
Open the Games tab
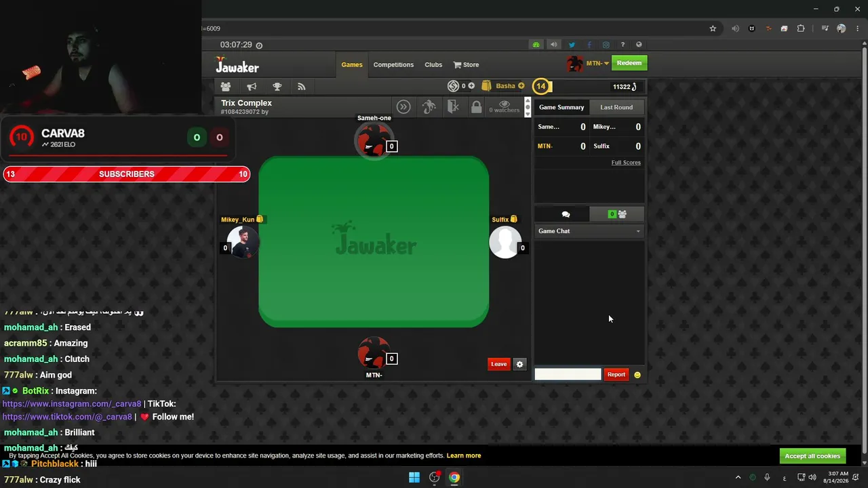(352, 65)
